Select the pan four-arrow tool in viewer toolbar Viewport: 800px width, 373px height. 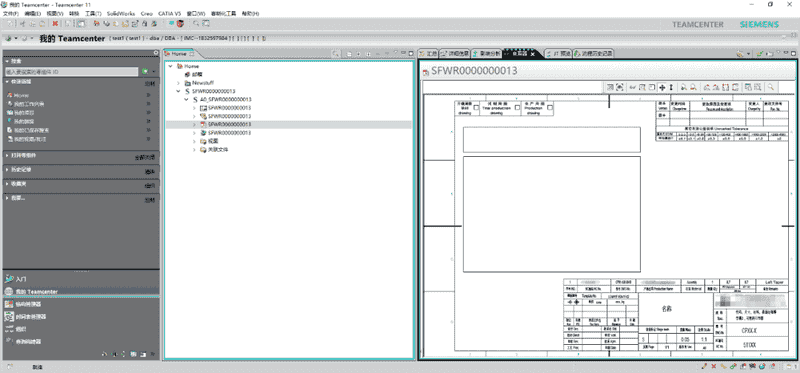[x=662, y=87]
